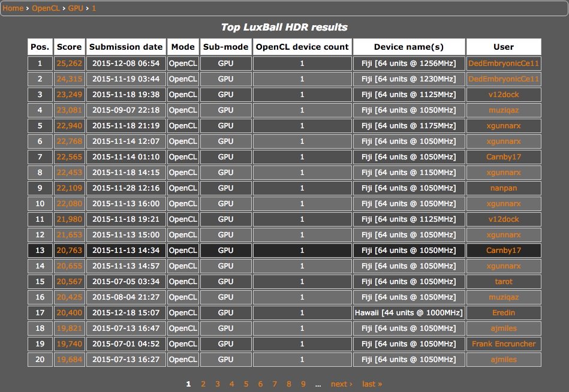
Task: Open the score 22,109 result
Action: click(70, 188)
